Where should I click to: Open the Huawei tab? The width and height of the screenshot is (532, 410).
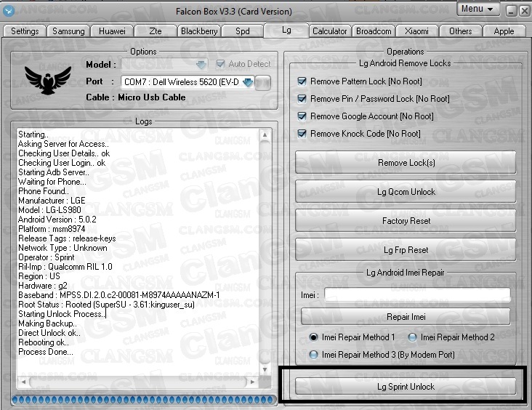tap(112, 31)
